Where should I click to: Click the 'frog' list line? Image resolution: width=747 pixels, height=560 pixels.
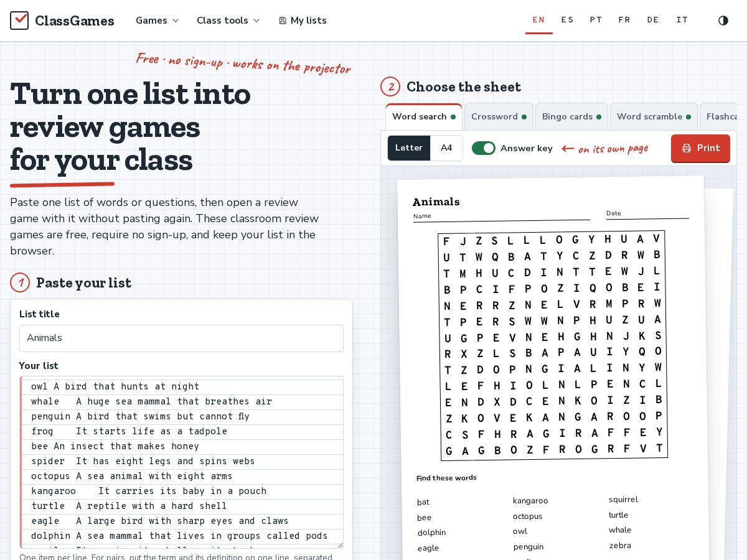129,431
